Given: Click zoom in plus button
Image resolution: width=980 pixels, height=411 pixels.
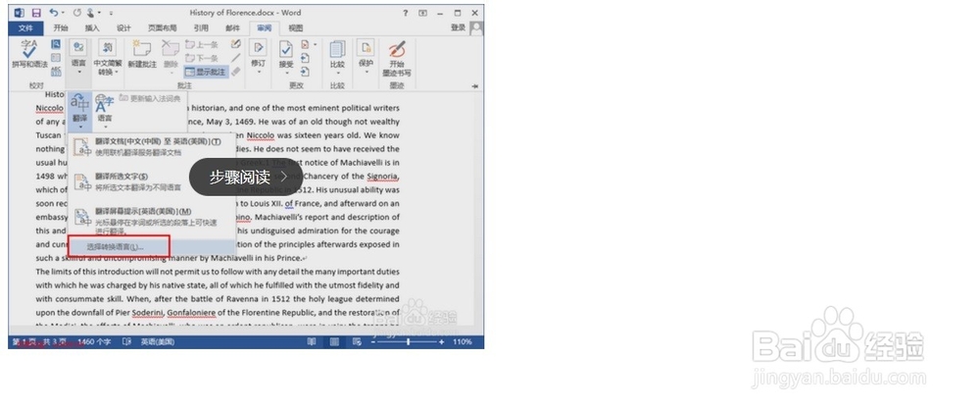Looking at the screenshot, I should (x=442, y=342).
